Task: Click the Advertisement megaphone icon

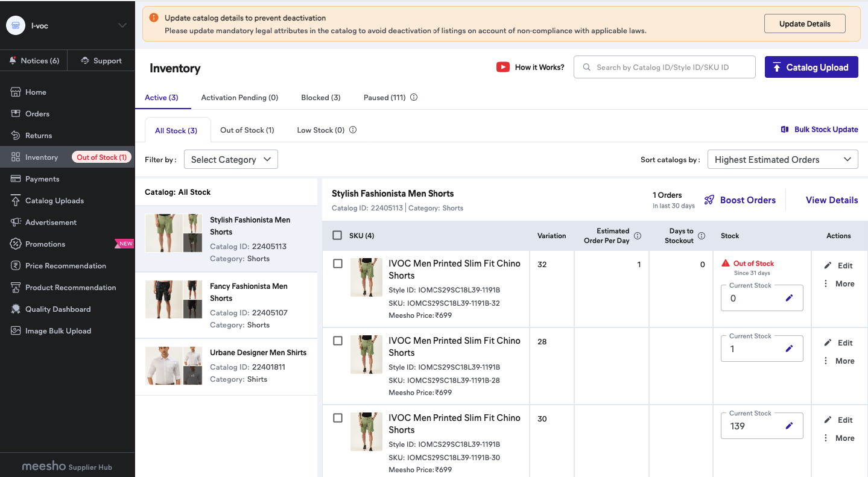Action: click(16, 223)
